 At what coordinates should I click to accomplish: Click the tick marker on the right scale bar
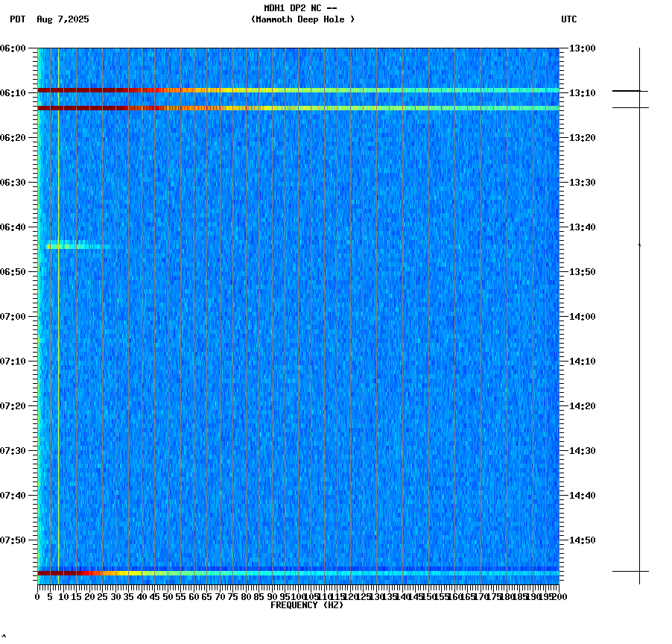(639, 246)
